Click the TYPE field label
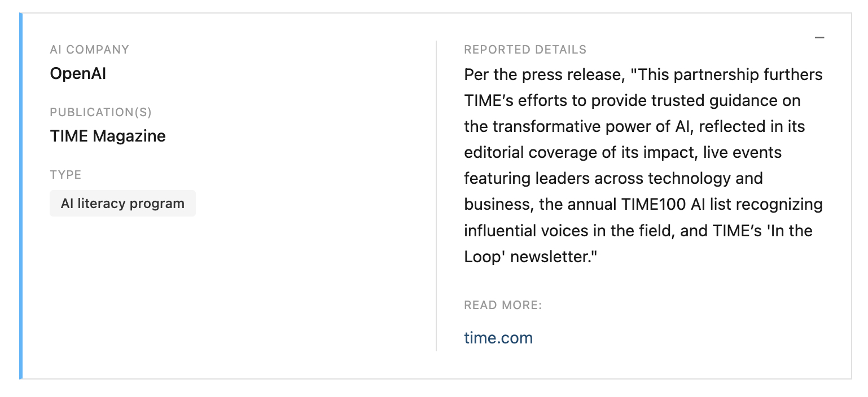The width and height of the screenshot is (868, 397). (x=65, y=175)
